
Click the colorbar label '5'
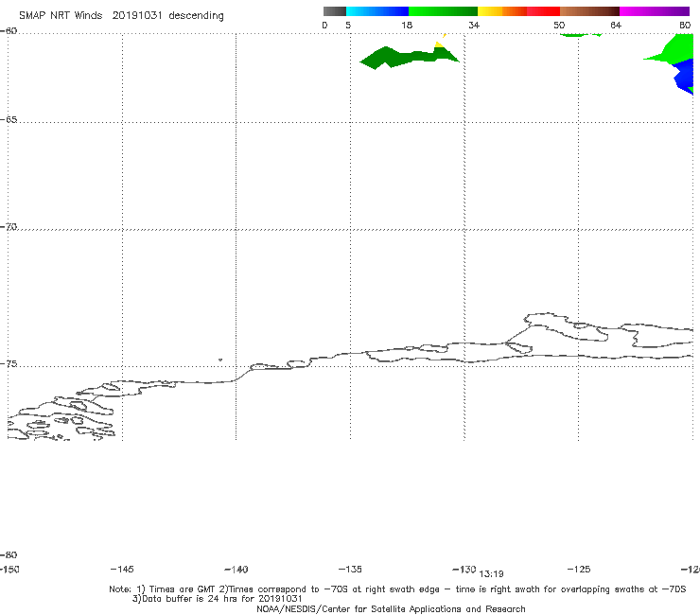tap(348, 25)
